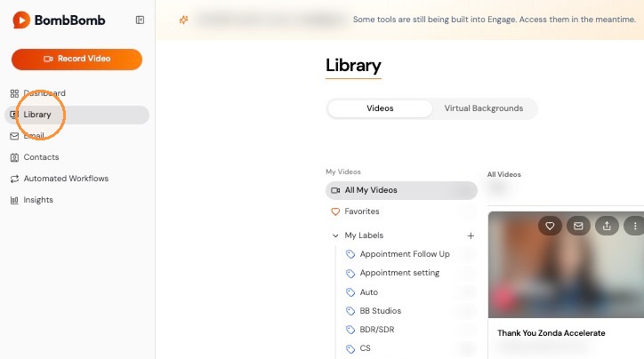Image resolution: width=644 pixels, height=359 pixels.
Task: Select the Appointment Follow Up label
Action: 405,254
